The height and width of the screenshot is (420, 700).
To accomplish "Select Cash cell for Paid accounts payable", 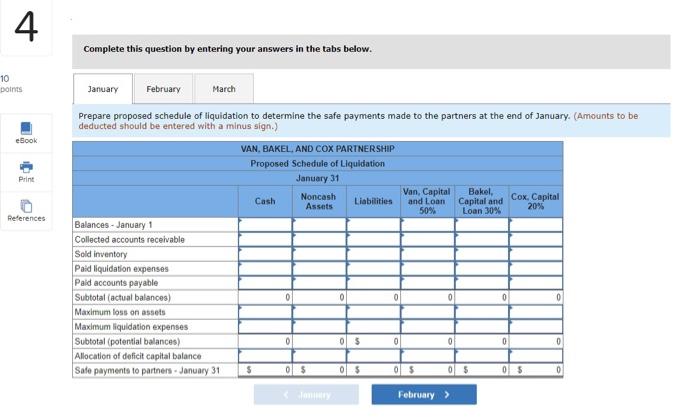I will [x=265, y=283].
